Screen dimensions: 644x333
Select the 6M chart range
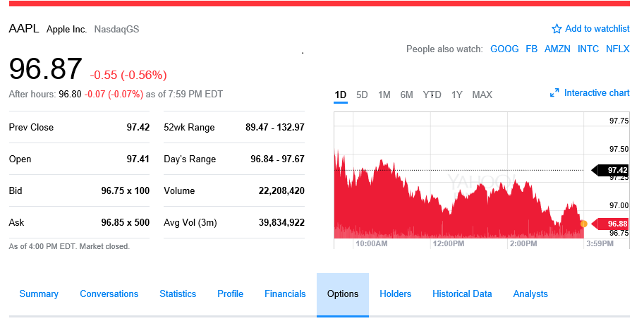(406, 95)
